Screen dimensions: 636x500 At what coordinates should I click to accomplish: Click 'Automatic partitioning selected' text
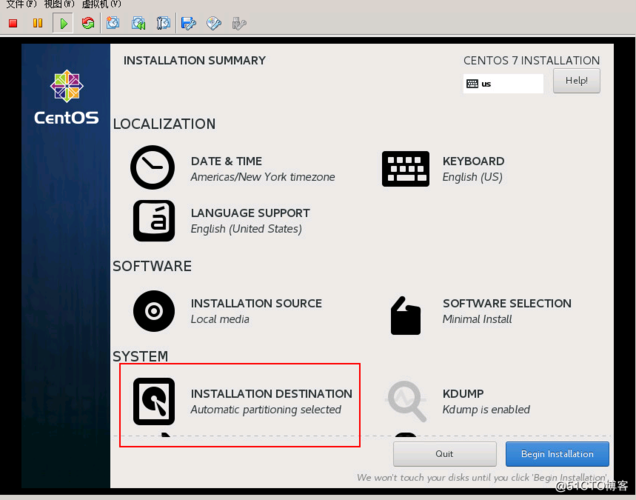[266, 410]
